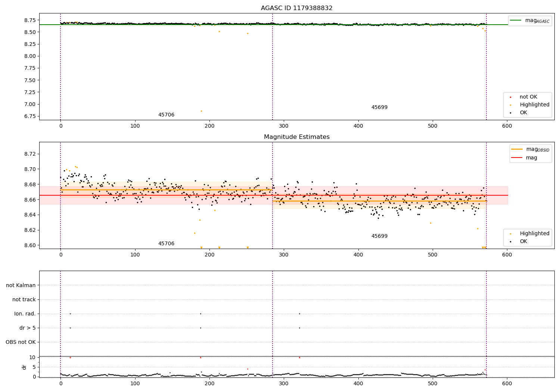This screenshot has width=560, height=392.
Task: Click the 8.70 tick in Magnitude Estimates
Action: click(29, 169)
